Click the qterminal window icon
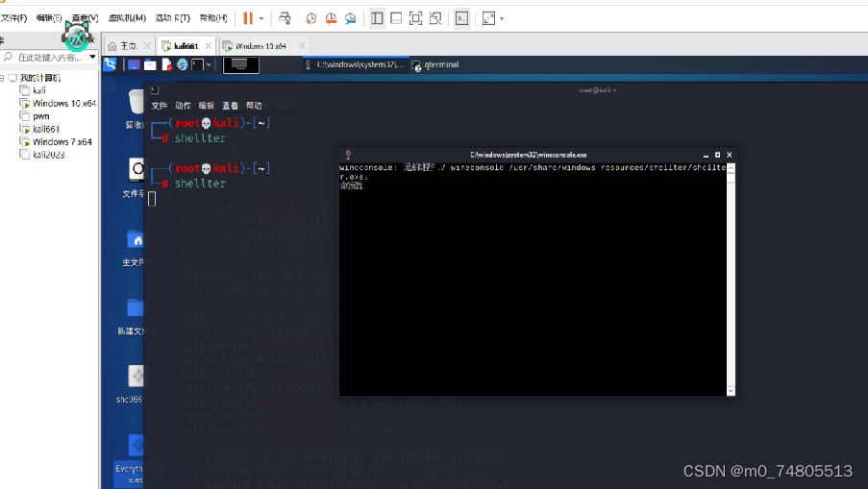Viewport: 868px width, 489px height. [x=155, y=90]
